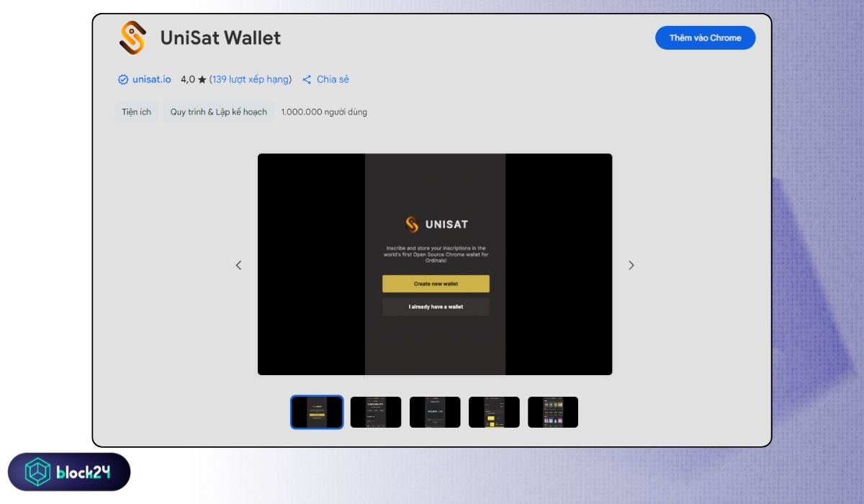This screenshot has height=504, width=864.
Task: Click Create new wallet in preview
Action: (436, 284)
